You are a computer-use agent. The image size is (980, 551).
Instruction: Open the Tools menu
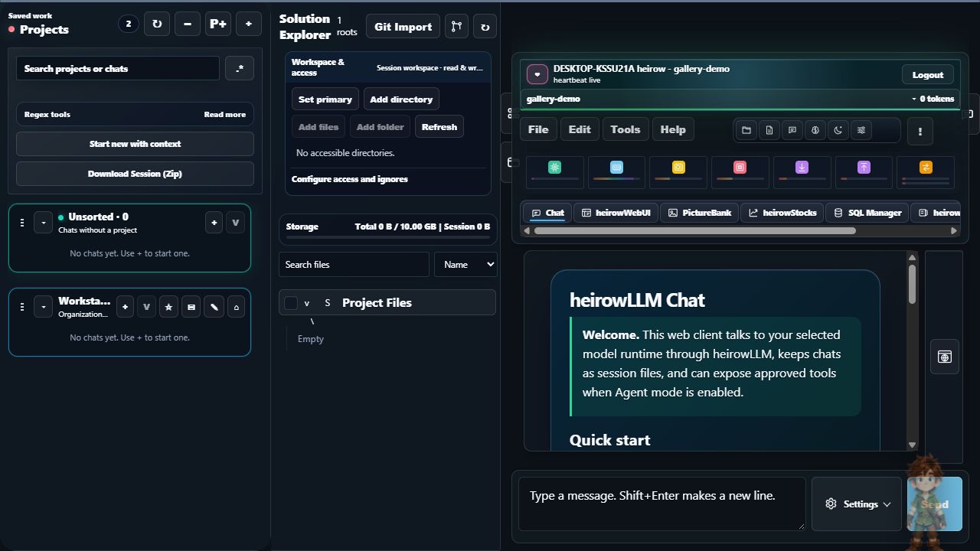pyautogui.click(x=626, y=129)
